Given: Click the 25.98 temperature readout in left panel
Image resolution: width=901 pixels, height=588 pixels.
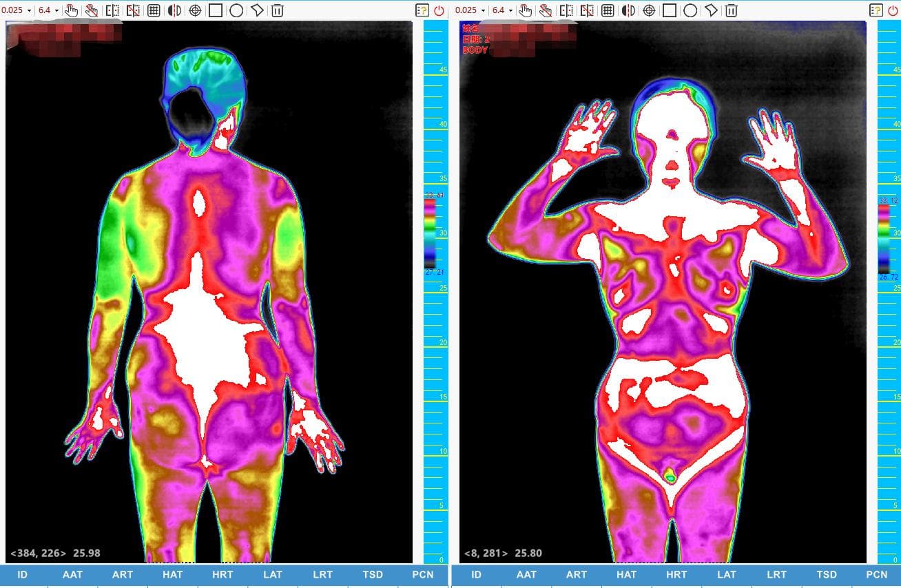Looking at the screenshot, I should 86,553.
